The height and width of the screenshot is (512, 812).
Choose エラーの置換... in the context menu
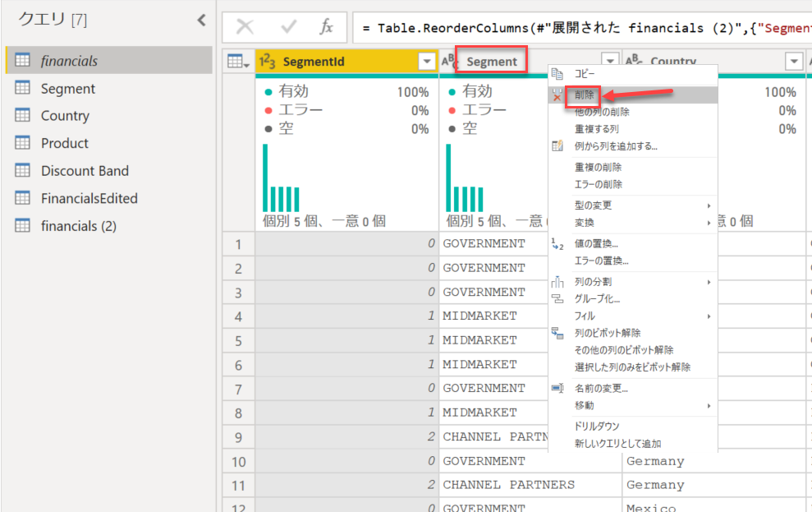[x=633, y=261]
